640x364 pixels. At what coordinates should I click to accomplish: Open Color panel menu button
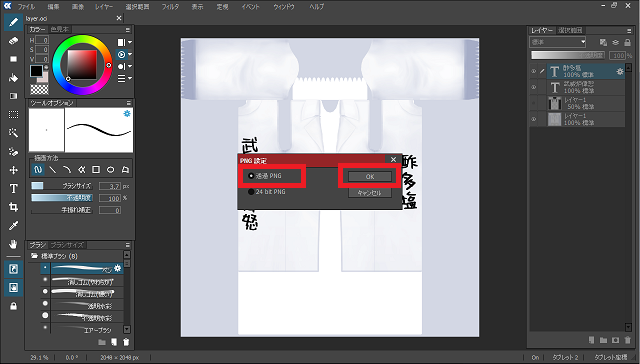pyautogui.click(x=128, y=30)
